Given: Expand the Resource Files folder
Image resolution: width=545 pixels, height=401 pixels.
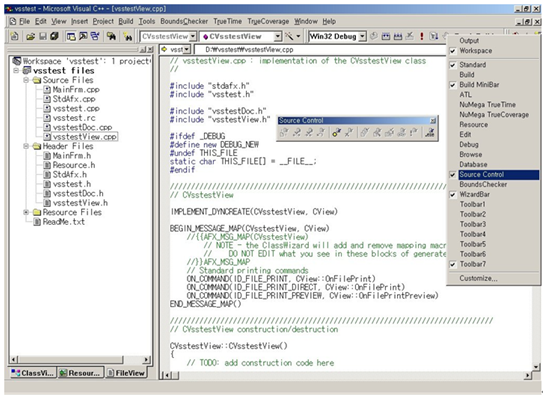Looking at the screenshot, I should pos(26,212).
